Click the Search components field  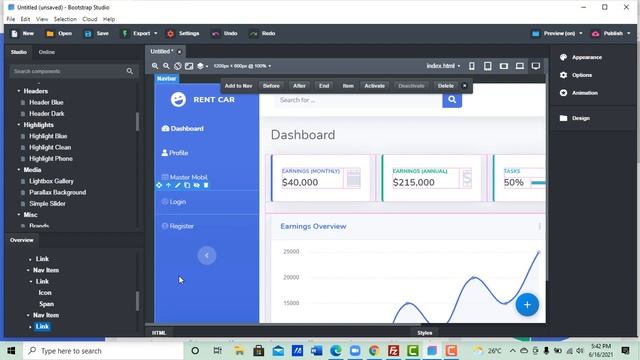(x=73, y=71)
